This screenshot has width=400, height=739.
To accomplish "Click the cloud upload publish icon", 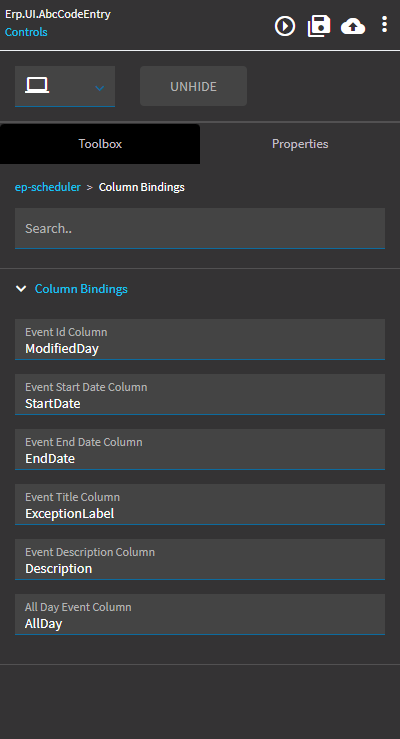I will point(353,26).
